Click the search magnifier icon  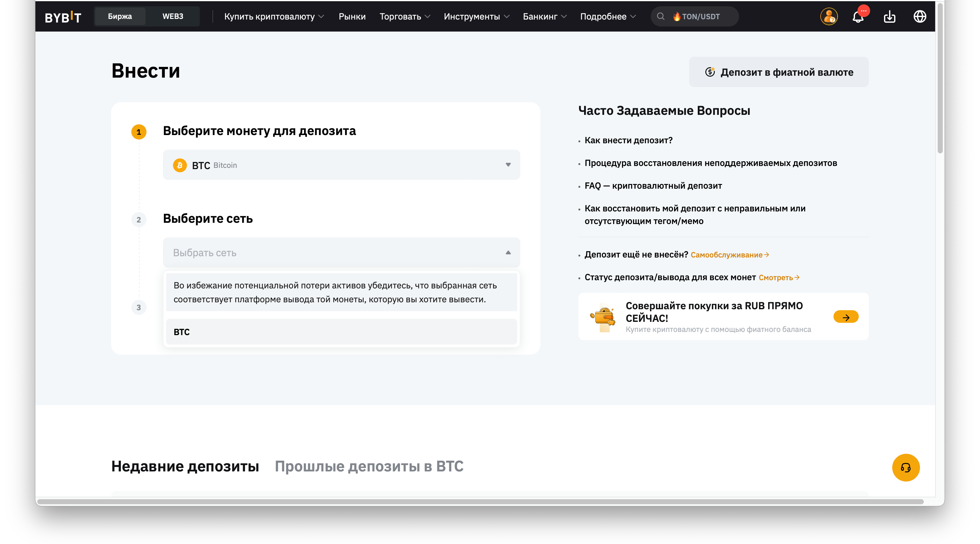tap(661, 17)
